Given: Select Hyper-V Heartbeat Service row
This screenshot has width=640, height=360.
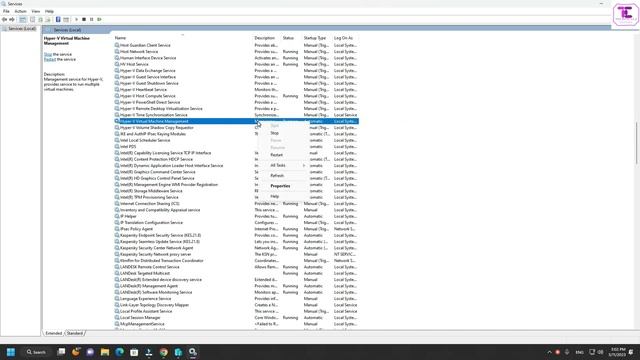Looking at the screenshot, I should 236,90.
